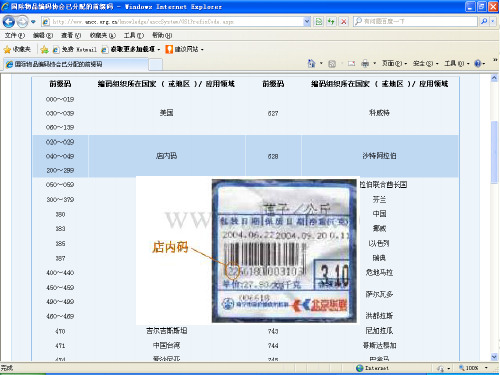This screenshot has width=500, height=375.
Task: Open the 建议网站 dropdown
Action: [184, 50]
